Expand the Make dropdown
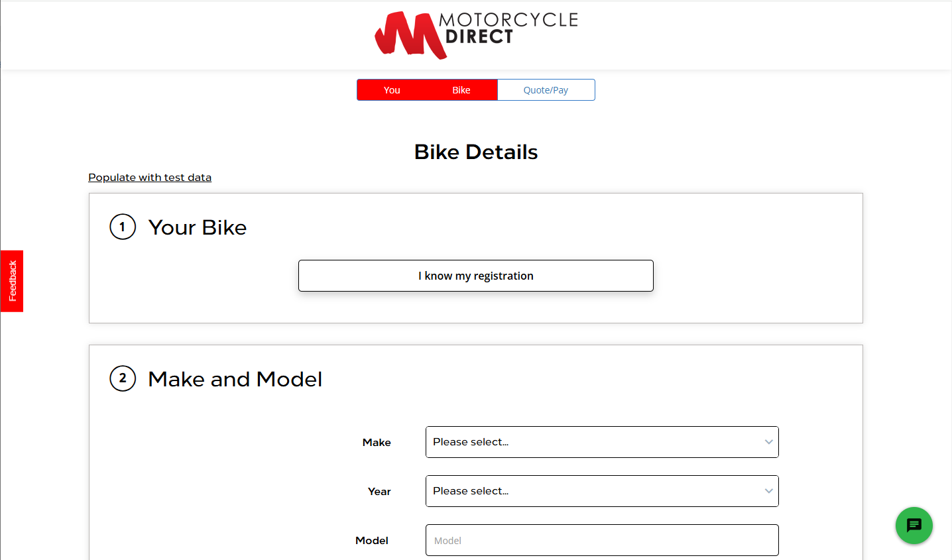This screenshot has height=560, width=952. [601, 442]
